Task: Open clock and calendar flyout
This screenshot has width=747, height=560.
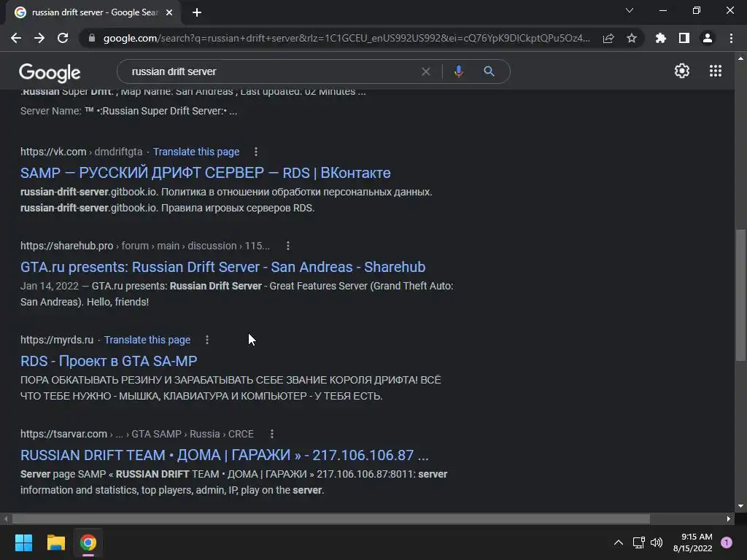Action: [693, 542]
